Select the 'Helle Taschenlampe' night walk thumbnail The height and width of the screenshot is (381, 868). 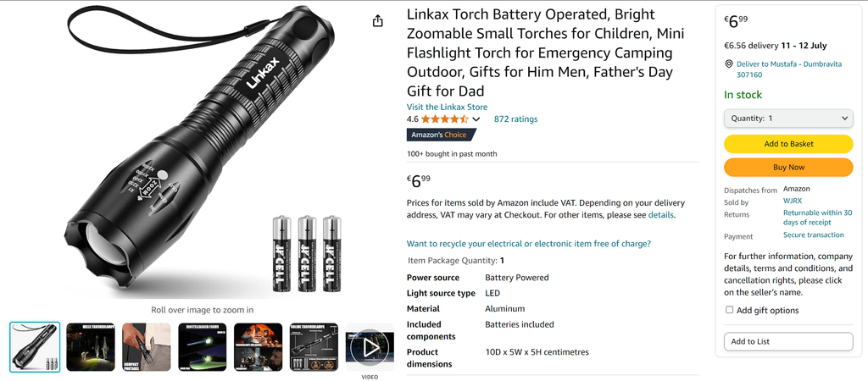point(91,347)
